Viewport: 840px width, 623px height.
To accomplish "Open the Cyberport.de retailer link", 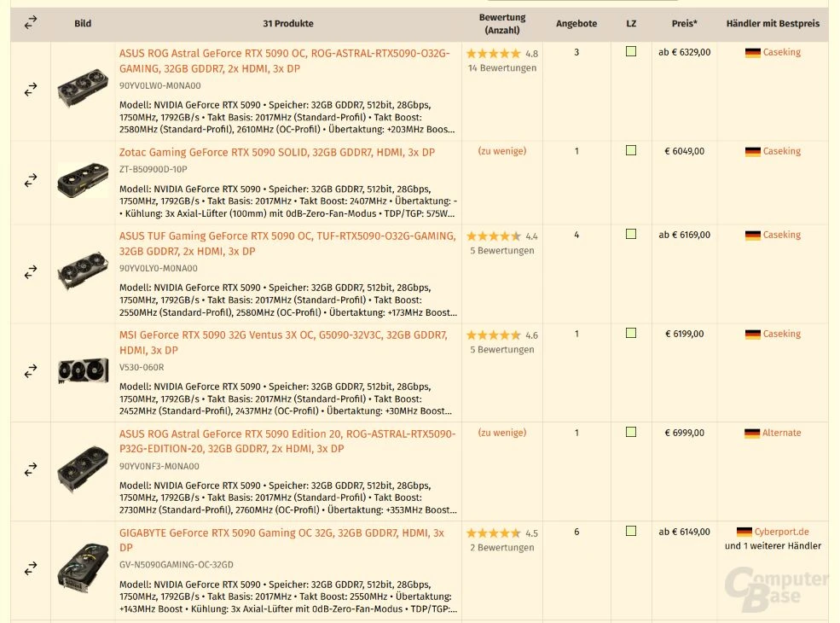I will pos(782,532).
